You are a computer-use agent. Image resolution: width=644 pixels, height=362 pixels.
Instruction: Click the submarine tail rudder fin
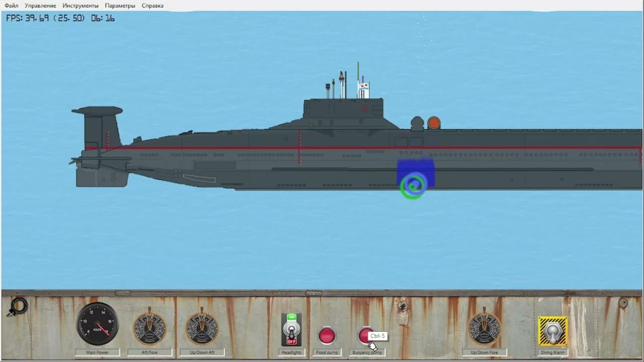pyautogui.click(x=101, y=127)
